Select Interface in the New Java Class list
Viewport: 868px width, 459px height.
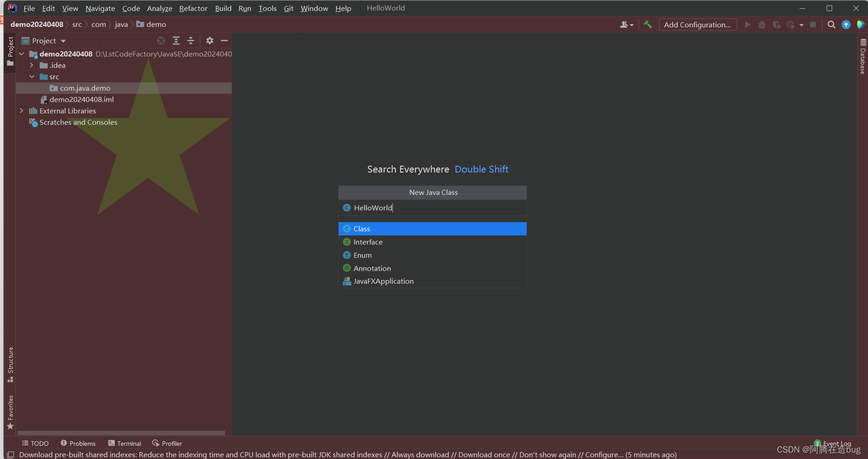click(x=432, y=242)
